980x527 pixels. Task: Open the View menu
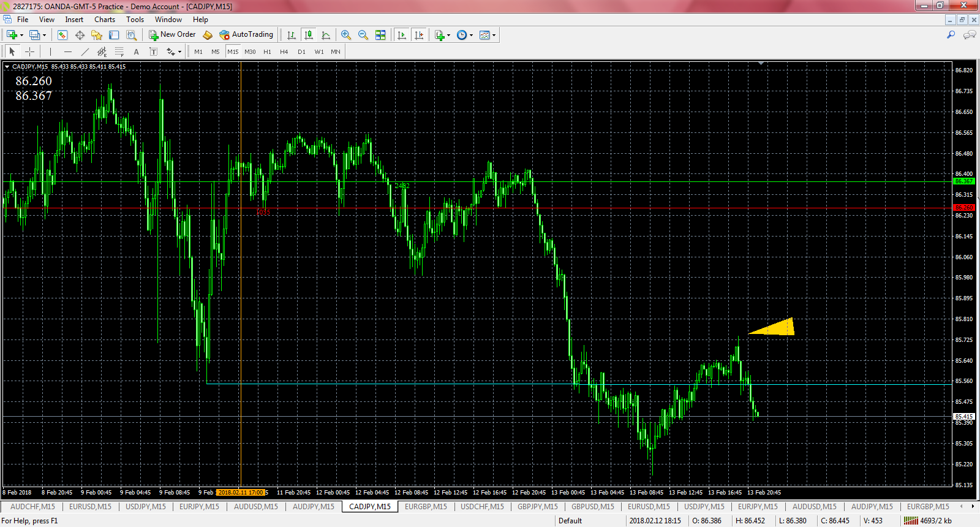tap(47, 20)
